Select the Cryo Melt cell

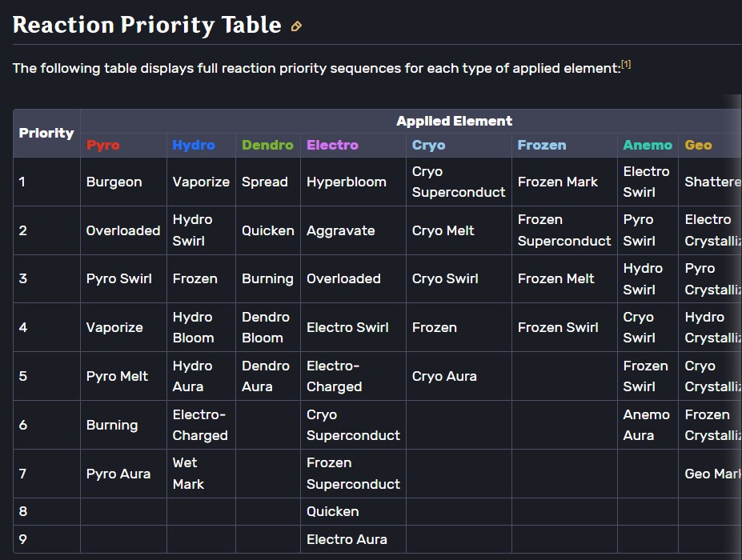pyautogui.click(x=443, y=230)
